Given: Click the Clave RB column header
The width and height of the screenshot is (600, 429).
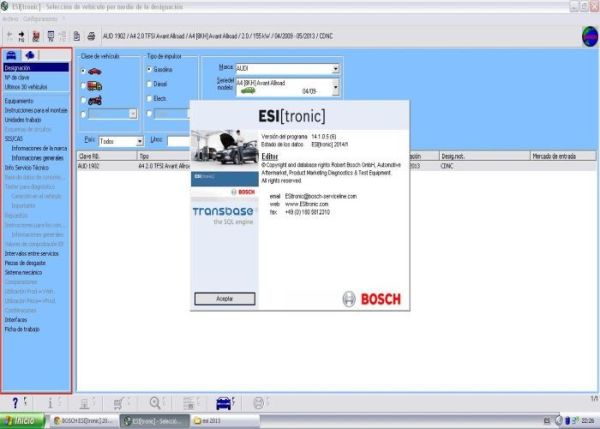Looking at the screenshot, I should pyautogui.click(x=107, y=156).
